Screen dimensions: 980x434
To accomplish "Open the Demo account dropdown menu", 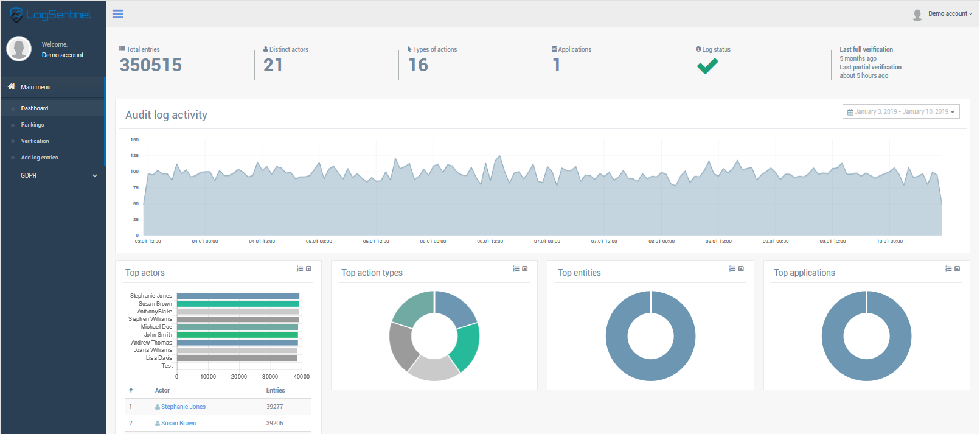I will (947, 14).
